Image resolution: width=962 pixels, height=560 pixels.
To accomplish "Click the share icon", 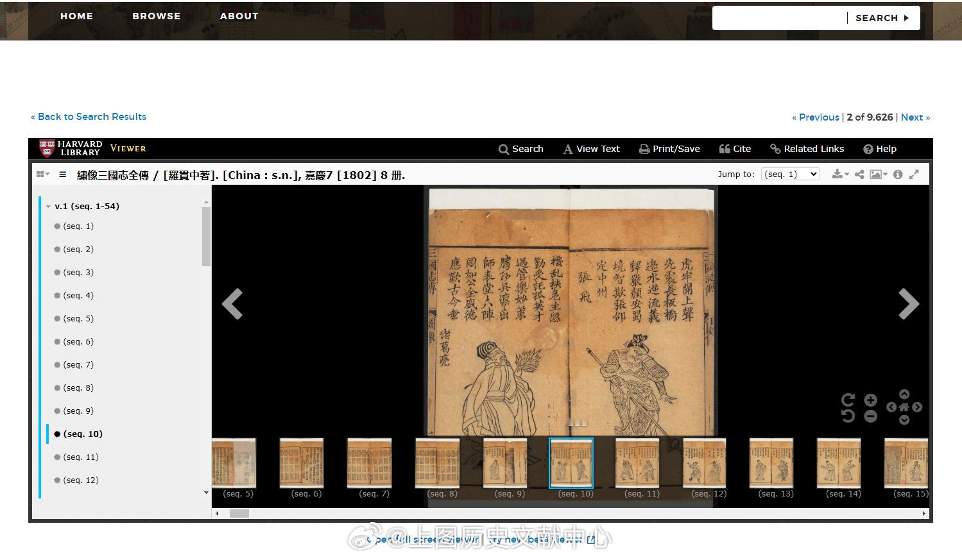I will pyautogui.click(x=859, y=174).
